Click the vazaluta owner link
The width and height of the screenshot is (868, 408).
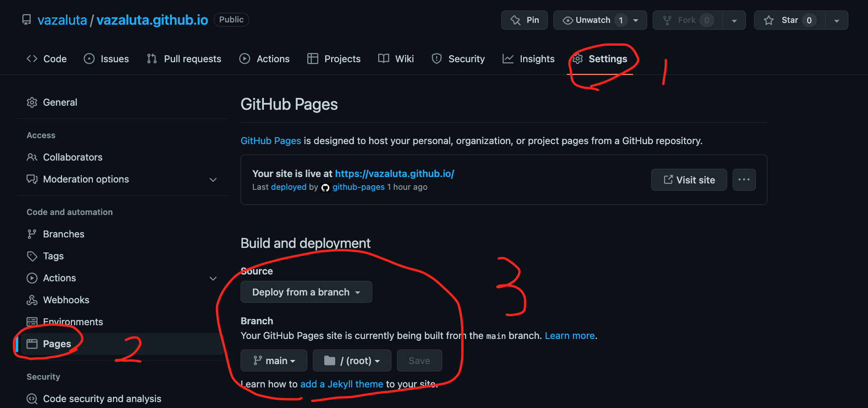(x=62, y=20)
